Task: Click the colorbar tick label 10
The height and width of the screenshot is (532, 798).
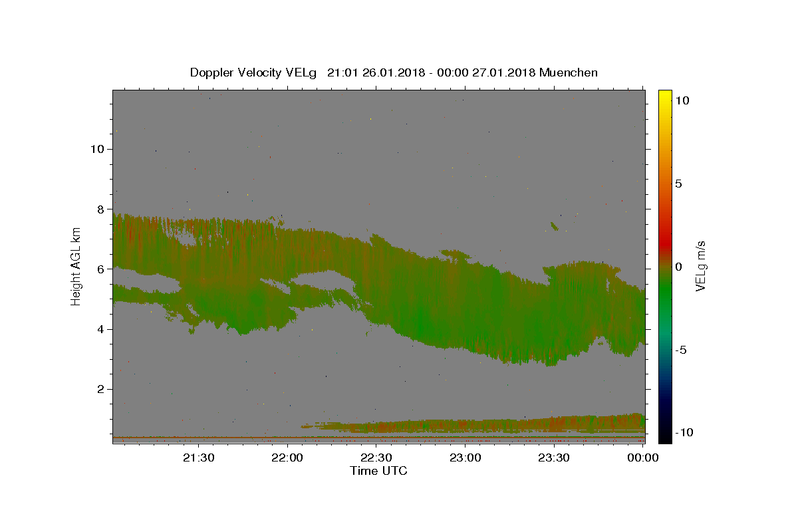Action: click(x=682, y=100)
